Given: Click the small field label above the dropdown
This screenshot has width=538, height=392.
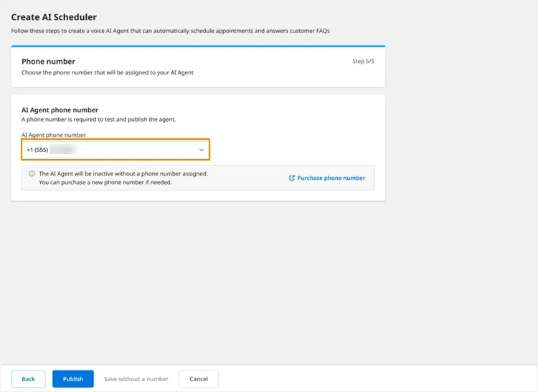Looking at the screenshot, I should point(54,135).
